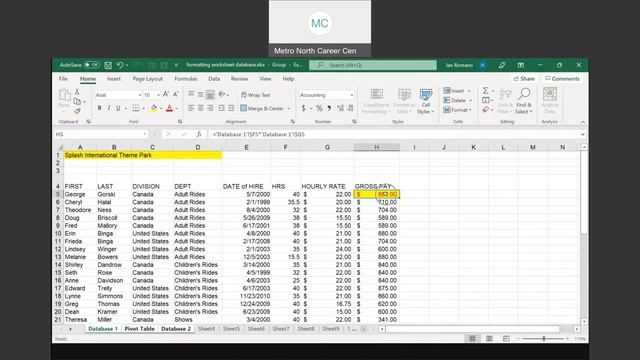Expand Merge & Center dropdown arrow
Image resolution: width=640 pixels, height=360 pixels.
click(x=289, y=109)
